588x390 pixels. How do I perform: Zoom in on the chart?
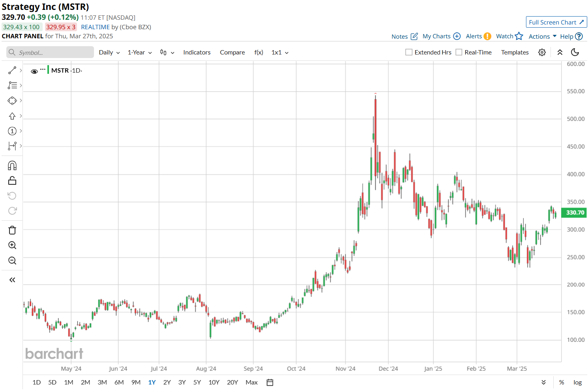(12, 245)
